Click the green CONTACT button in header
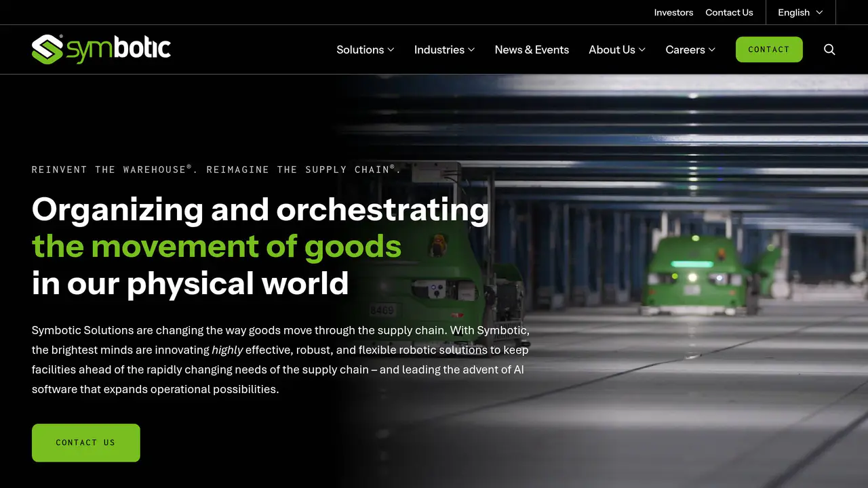This screenshot has height=488, width=868. tap(769, 49)
